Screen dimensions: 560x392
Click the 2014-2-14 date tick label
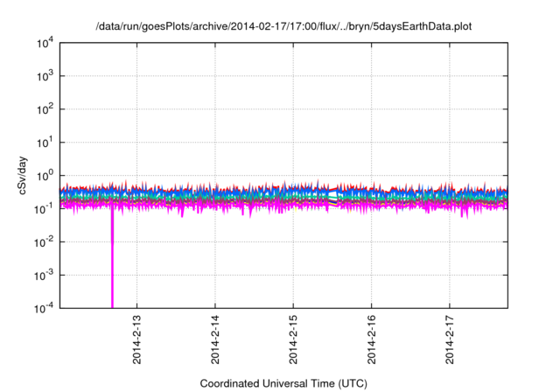(x=215, y=339)
